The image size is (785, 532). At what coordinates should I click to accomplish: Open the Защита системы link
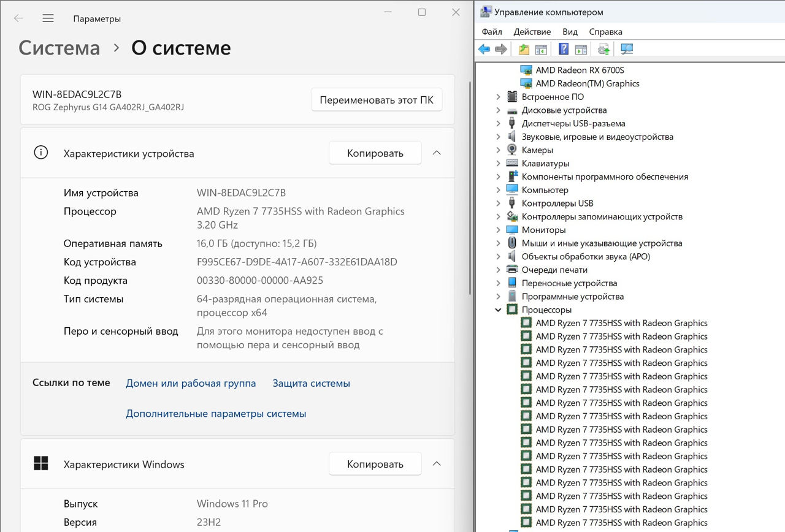[x=312, y=383]
